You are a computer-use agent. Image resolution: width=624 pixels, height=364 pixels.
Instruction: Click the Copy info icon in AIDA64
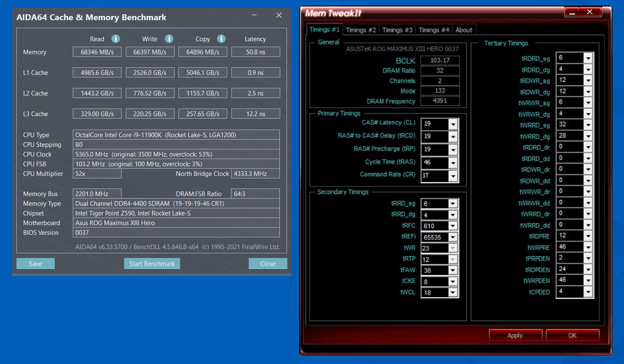221,39
